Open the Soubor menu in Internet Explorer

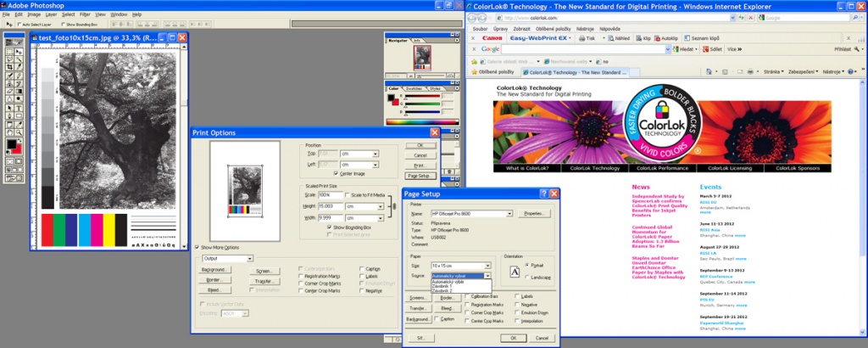coord(481,29)
